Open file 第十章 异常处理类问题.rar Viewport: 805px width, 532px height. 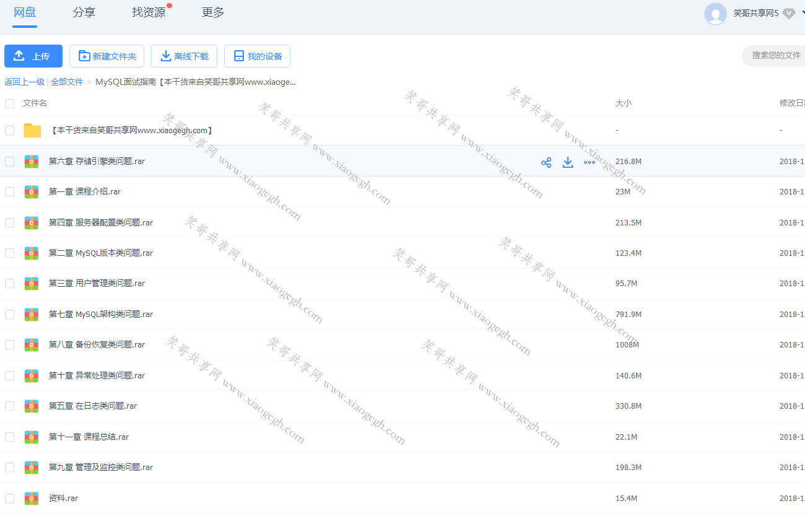[97, 375]
